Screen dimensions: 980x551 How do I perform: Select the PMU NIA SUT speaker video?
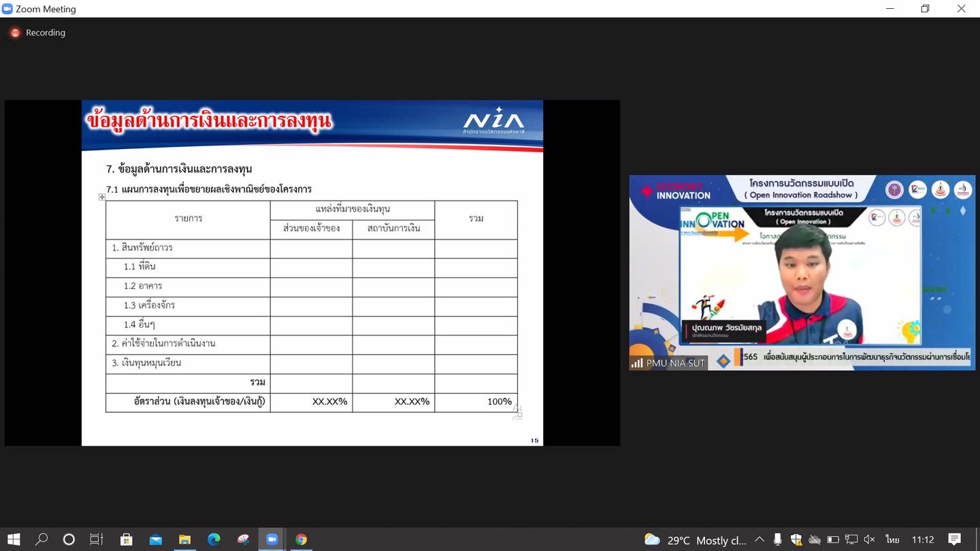(802, 272)
